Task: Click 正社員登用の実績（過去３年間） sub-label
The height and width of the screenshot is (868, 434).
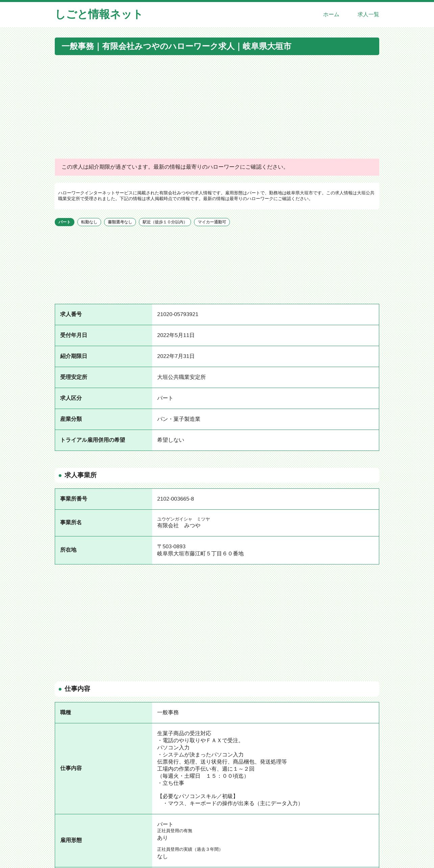Action: [x=190, y=849]
